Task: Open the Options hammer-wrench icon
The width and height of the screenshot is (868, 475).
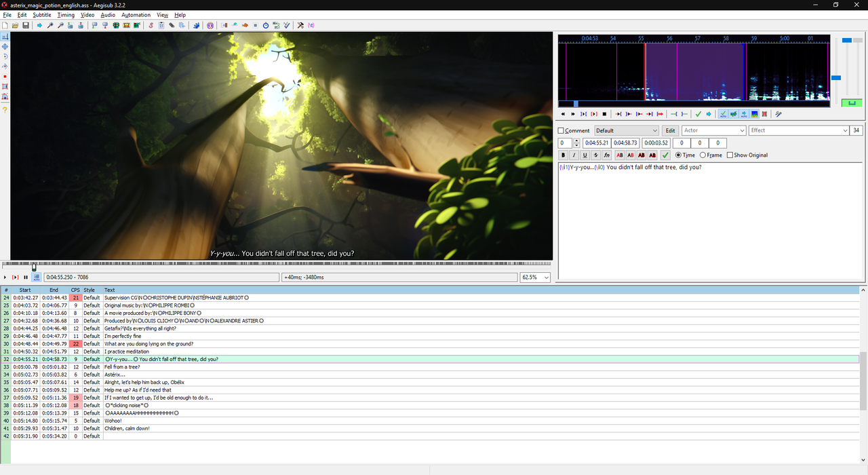Action: tap(300, 25)
